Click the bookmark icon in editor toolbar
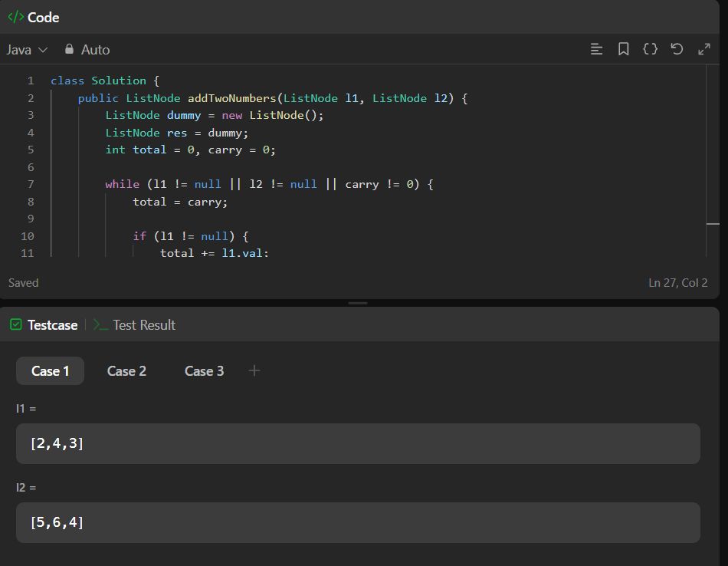Screen dimensions: 728x566 [x=623, y=49]
